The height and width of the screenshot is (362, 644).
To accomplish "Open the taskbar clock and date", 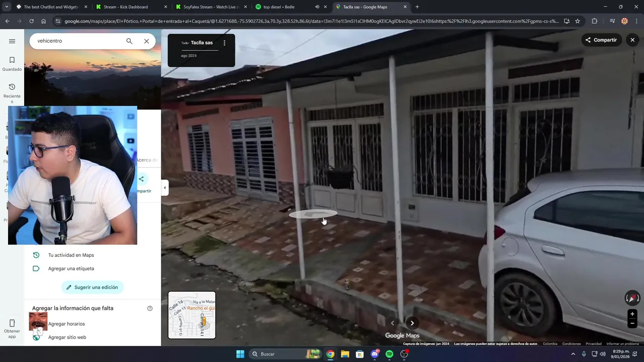I will 621,354.
